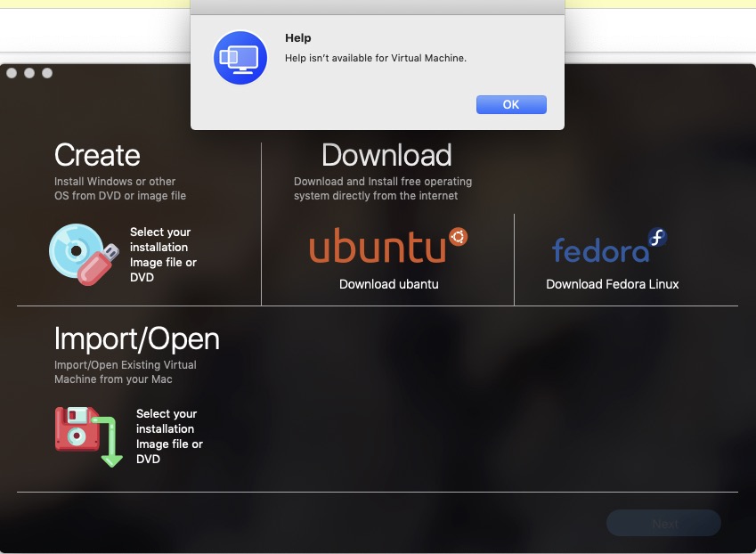Click the Download heading
756x554 pixels.
386,155
